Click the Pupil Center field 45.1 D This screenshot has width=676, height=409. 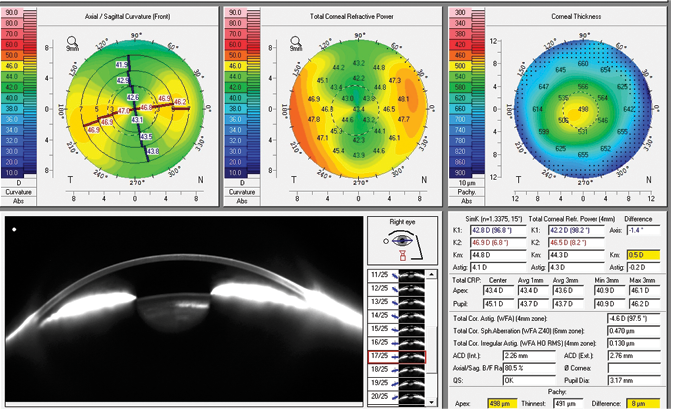pos(499,304)
